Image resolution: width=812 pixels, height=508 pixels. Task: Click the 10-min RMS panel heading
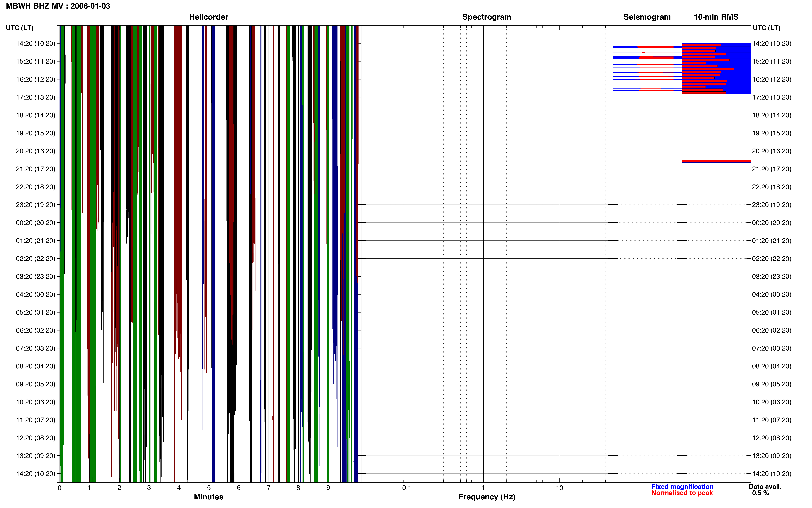(716, 17)
